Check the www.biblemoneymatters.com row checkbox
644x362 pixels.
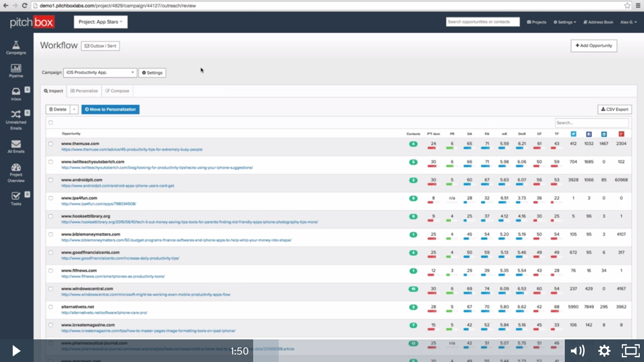(50, 234)
